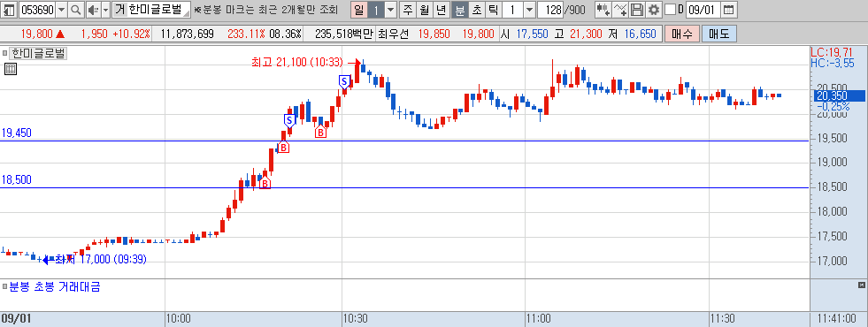Screen dimensions: 868x327
Task: Click the 18,500 horizontal price line
Action: click(x=404, y=187)
